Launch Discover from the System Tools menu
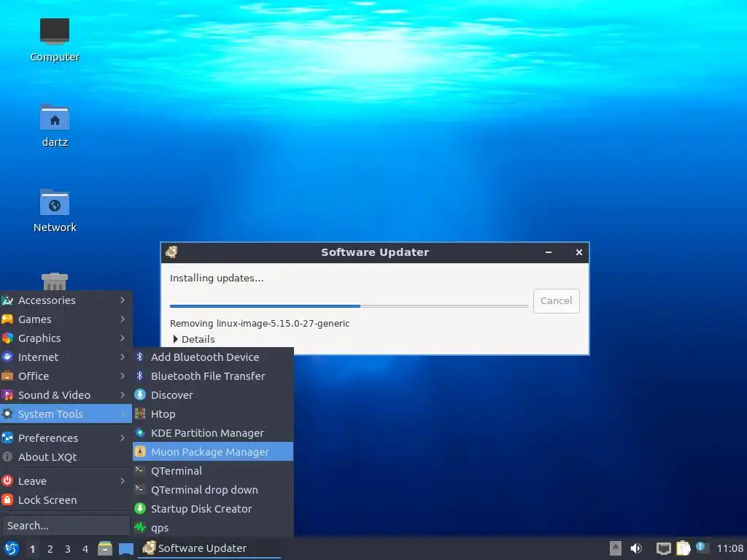Screen dimensions: 747x560 (213, 394)
